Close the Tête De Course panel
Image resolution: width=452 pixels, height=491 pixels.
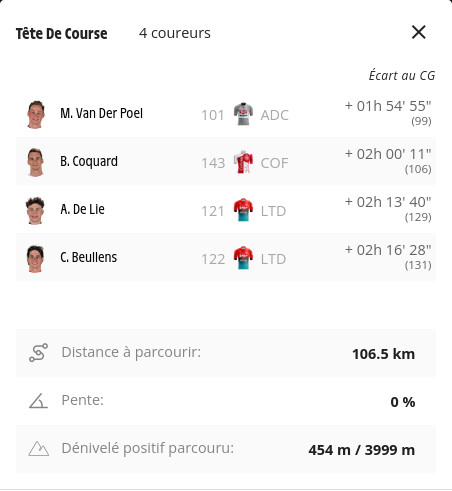click(418, 32)
